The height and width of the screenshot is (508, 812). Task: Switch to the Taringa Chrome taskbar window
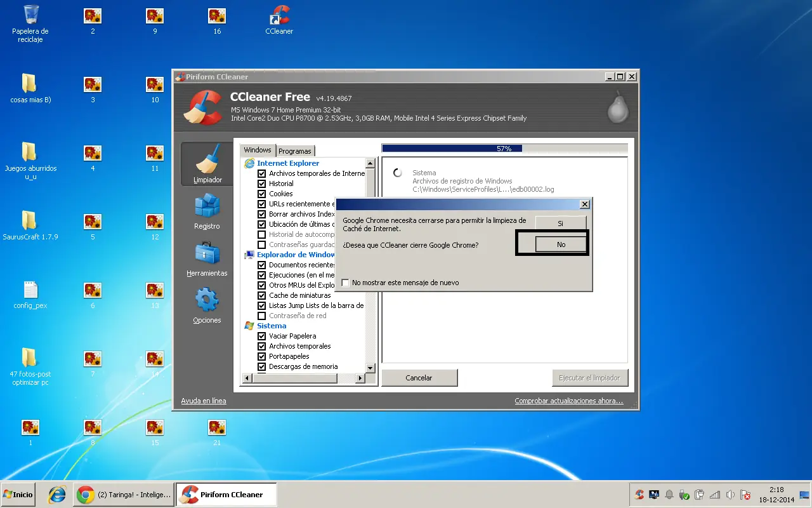tap(124, 495)
